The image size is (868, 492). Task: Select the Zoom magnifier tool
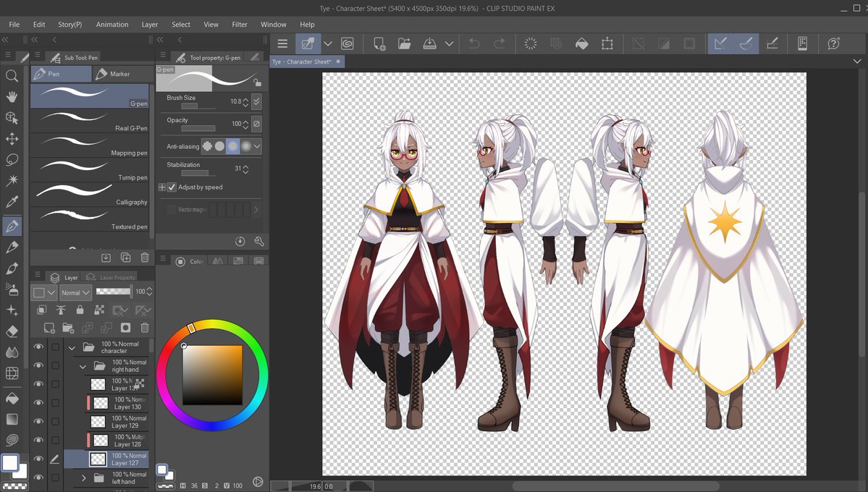pyautogui.click(x=12, y=76)
